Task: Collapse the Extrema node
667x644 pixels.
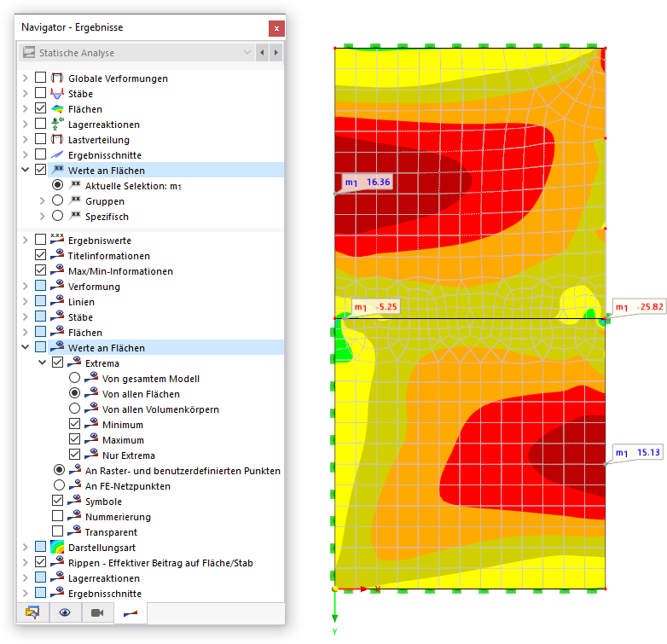Action: (42, 363)
